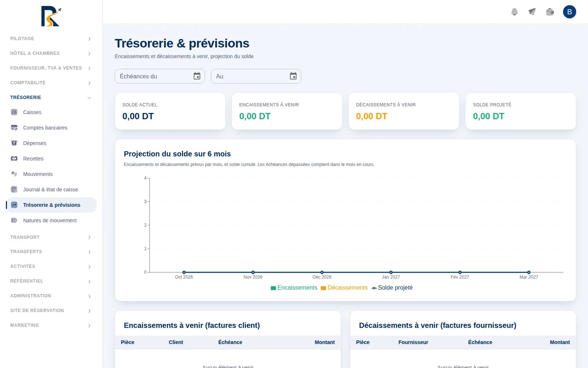Expand the Site de réservation section

coord(51,311)
